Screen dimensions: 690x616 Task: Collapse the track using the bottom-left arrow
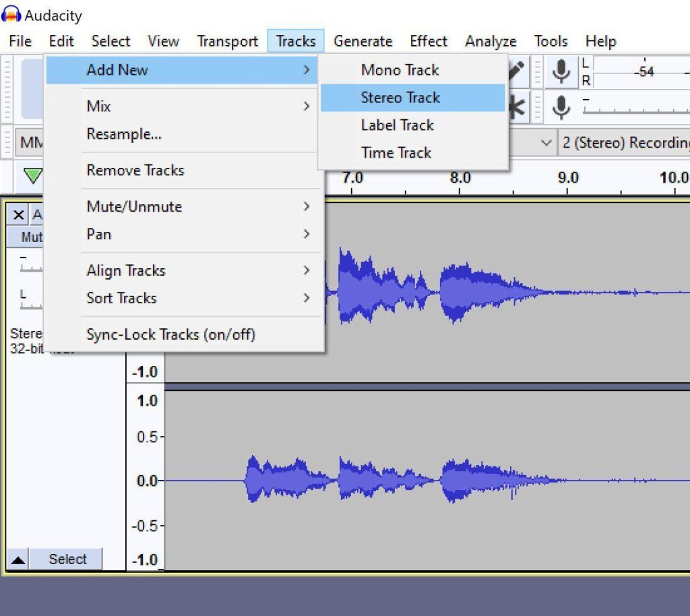click(x=17, y=558)
